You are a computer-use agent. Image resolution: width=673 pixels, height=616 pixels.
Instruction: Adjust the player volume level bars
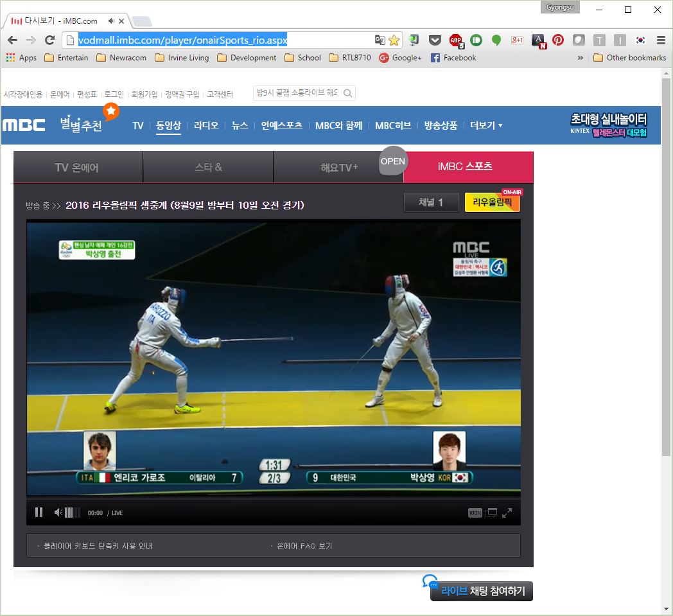click(72, 513)
